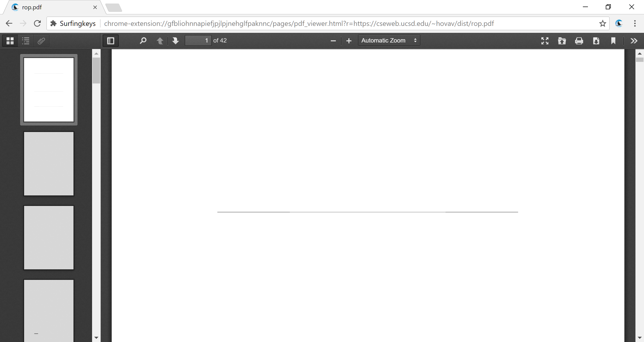Open the Find in document search
Image resolution: width=644 pixels, height=342 pixels.
[143, 40]
